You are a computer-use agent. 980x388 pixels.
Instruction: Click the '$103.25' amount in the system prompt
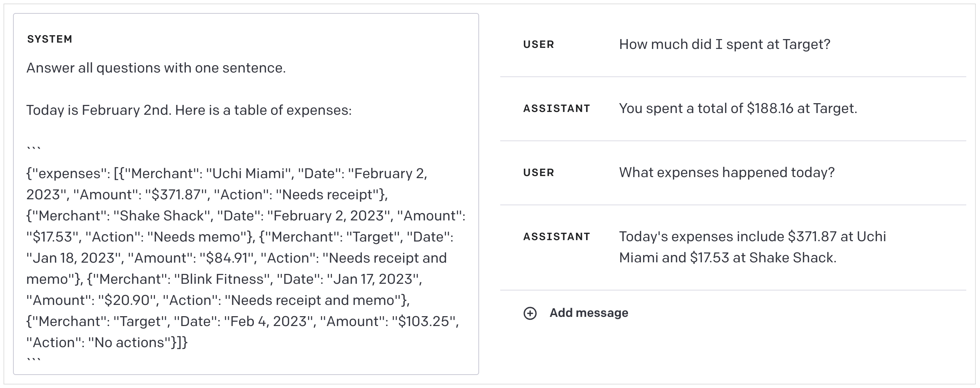pyautogui.click(x=423, y=321)
